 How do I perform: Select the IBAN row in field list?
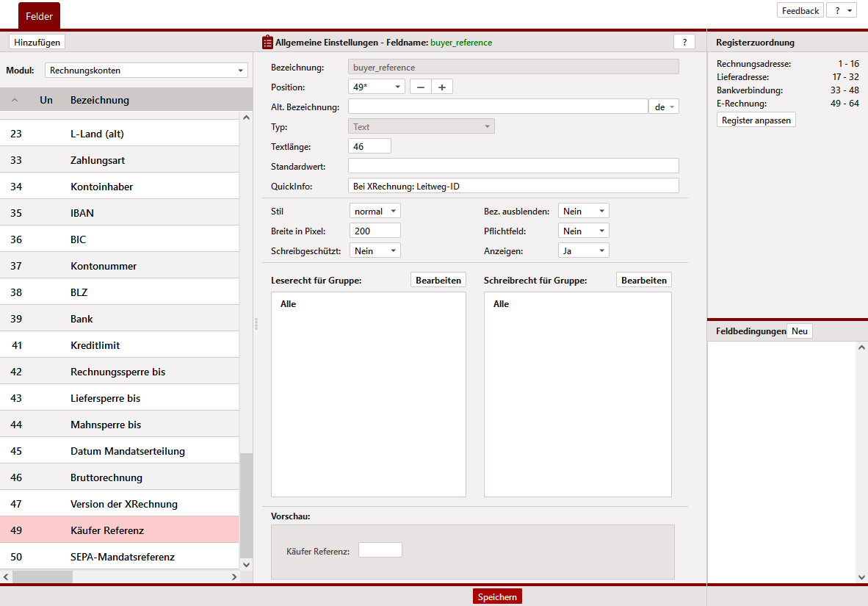click(119, 213)
